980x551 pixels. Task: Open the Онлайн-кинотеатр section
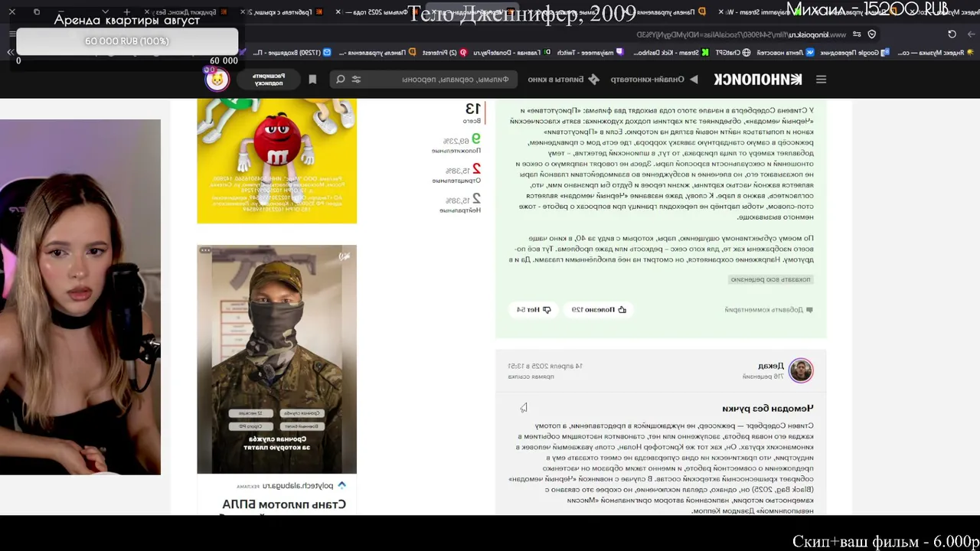point(654,80)
